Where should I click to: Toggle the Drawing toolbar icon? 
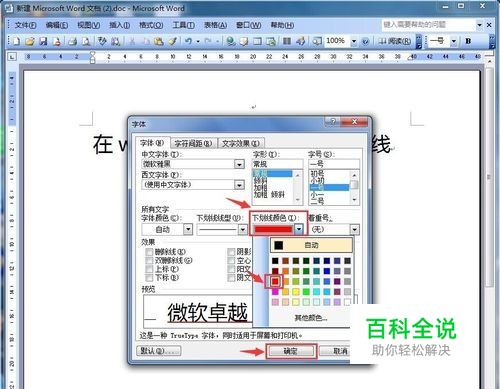pyautogui.click(x=300, y=41)
